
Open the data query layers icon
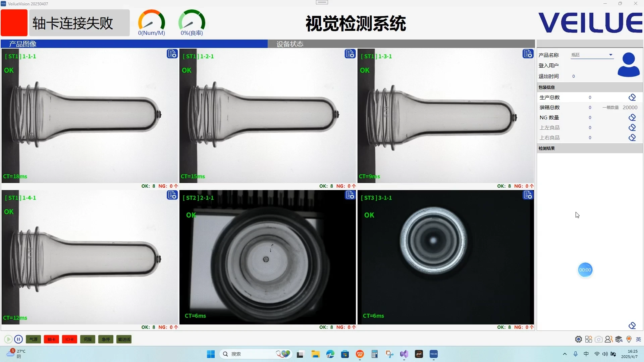[619, 339]
